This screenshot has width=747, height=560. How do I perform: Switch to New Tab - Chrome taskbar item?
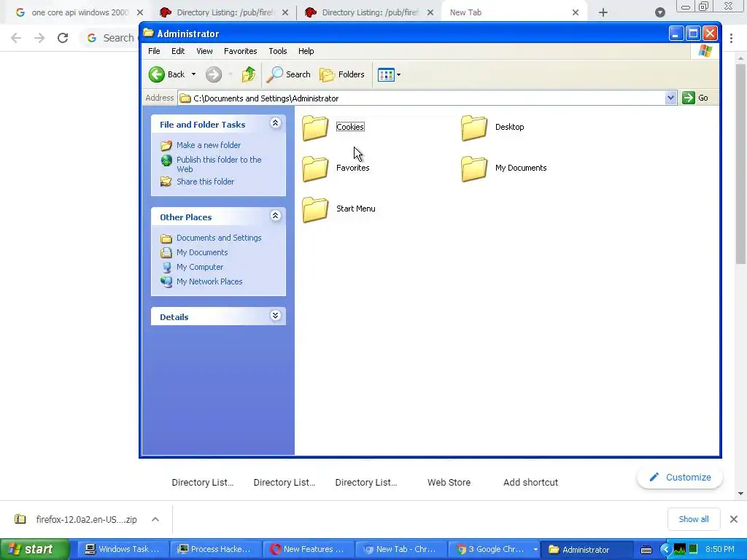[400, 550]
